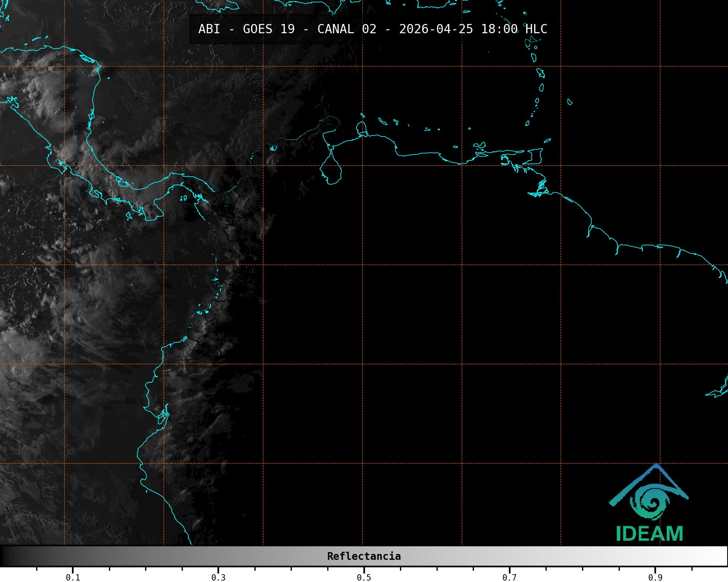Viewport: 728px width, 582px height.
Task: Click the 0.3 tick label on colorbar
Action: 218,577
